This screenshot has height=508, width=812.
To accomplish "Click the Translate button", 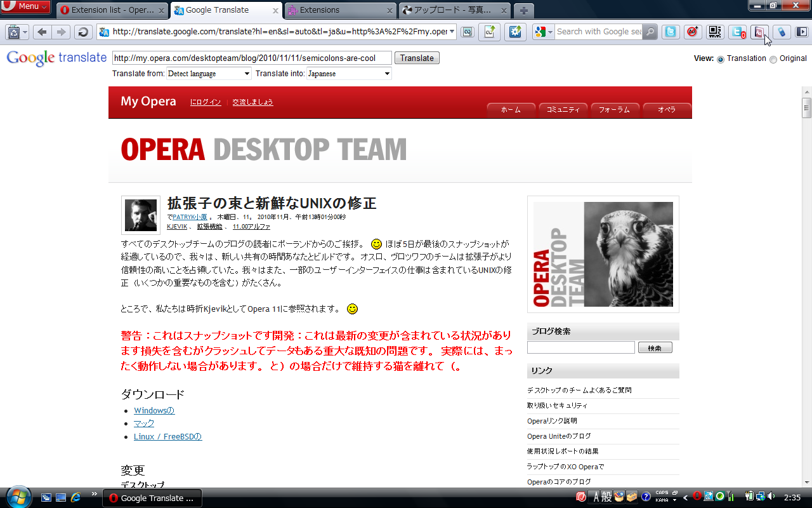I will (x=417, y=58).
